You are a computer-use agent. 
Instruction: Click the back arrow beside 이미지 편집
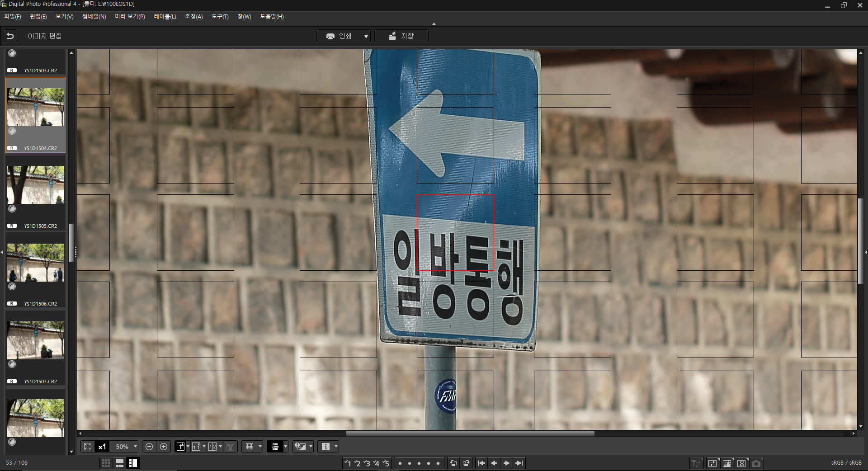10,36
